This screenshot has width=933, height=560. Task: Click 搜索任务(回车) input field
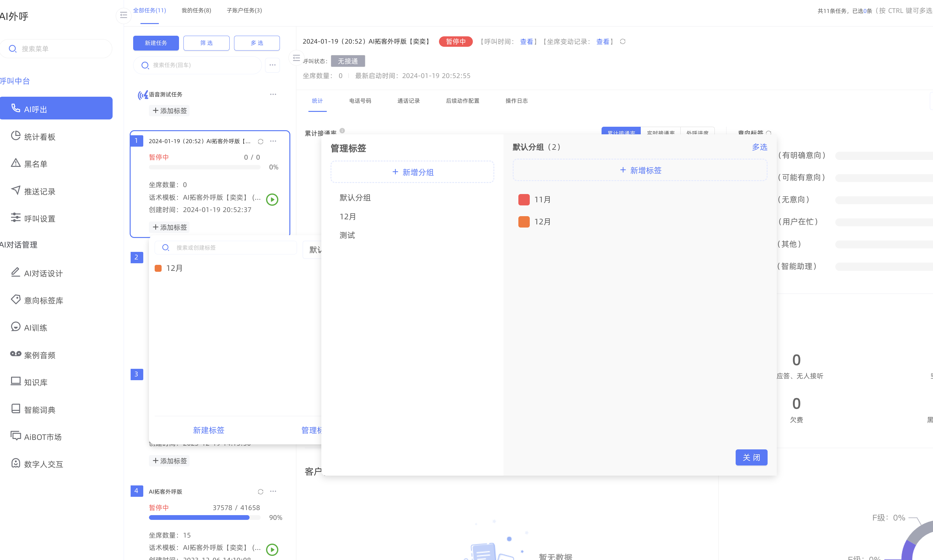tap(197, 65)
